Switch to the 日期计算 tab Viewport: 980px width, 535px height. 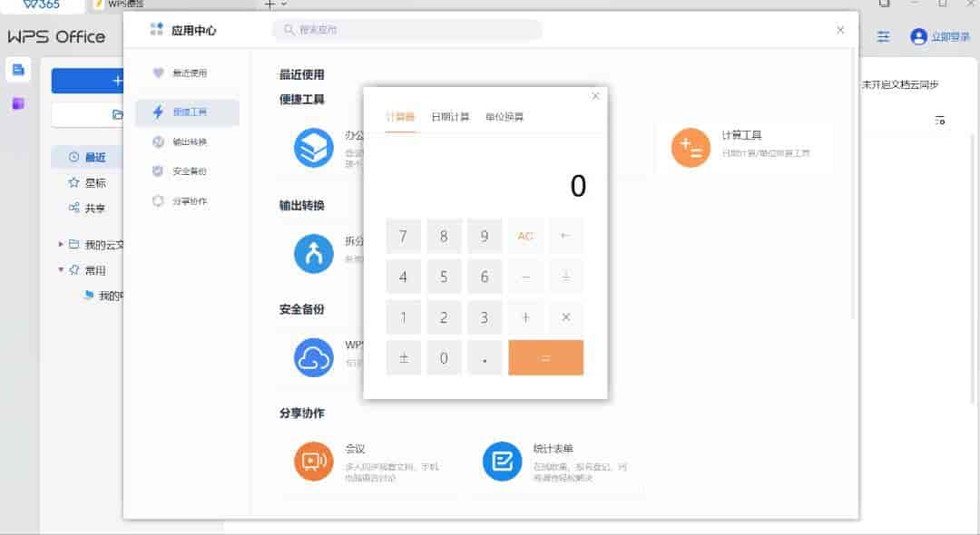tap(450, 117)
